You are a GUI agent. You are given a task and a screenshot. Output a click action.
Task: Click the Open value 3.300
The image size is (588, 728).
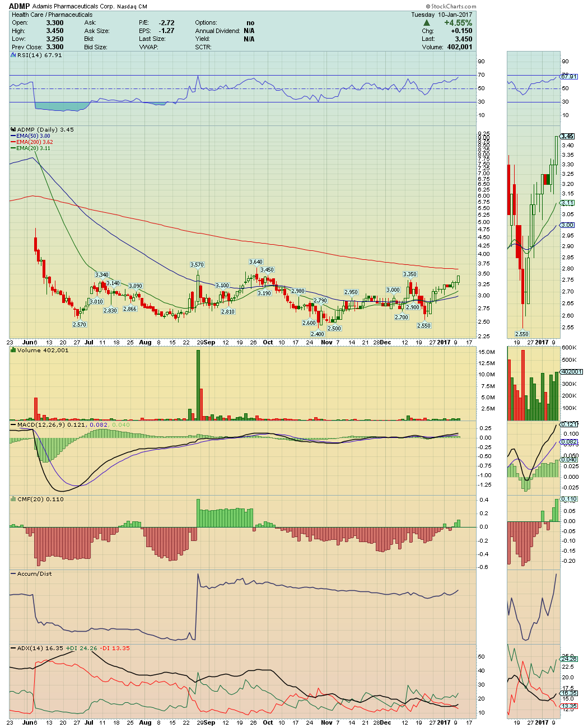tap(54, 23)
